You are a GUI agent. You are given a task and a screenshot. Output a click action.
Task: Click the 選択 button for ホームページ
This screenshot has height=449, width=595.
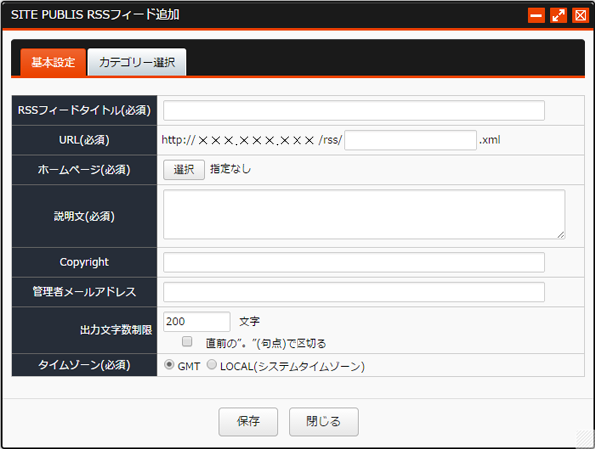[184, 170]
